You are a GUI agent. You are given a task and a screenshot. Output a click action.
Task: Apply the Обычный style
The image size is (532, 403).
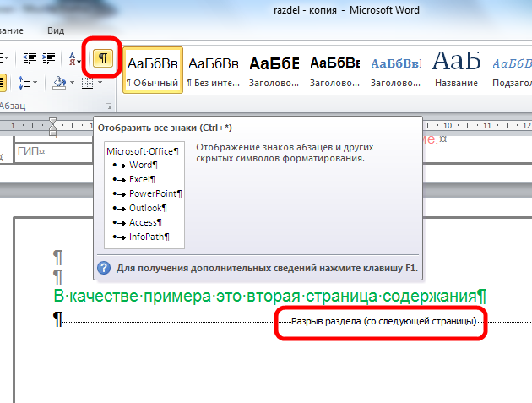pos(152,70)
